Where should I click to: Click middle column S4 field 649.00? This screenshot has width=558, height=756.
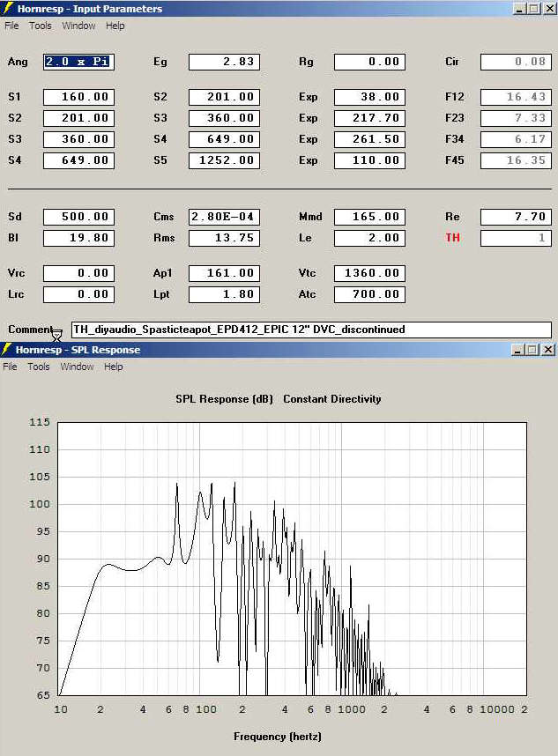pyautogui.click(x=224, y=139)
